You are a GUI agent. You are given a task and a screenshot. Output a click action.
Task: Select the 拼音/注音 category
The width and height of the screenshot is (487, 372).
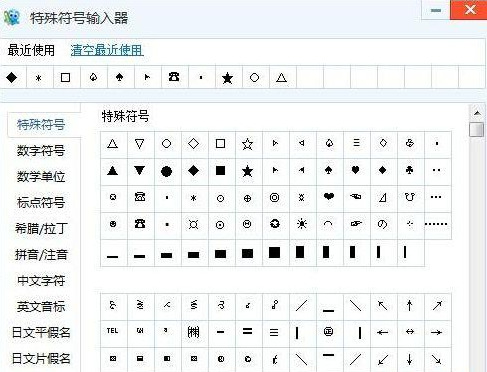(41, 255)
